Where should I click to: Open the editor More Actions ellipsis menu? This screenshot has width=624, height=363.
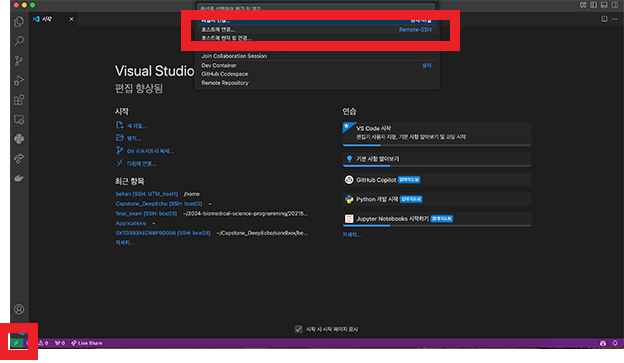pos(615,19)
